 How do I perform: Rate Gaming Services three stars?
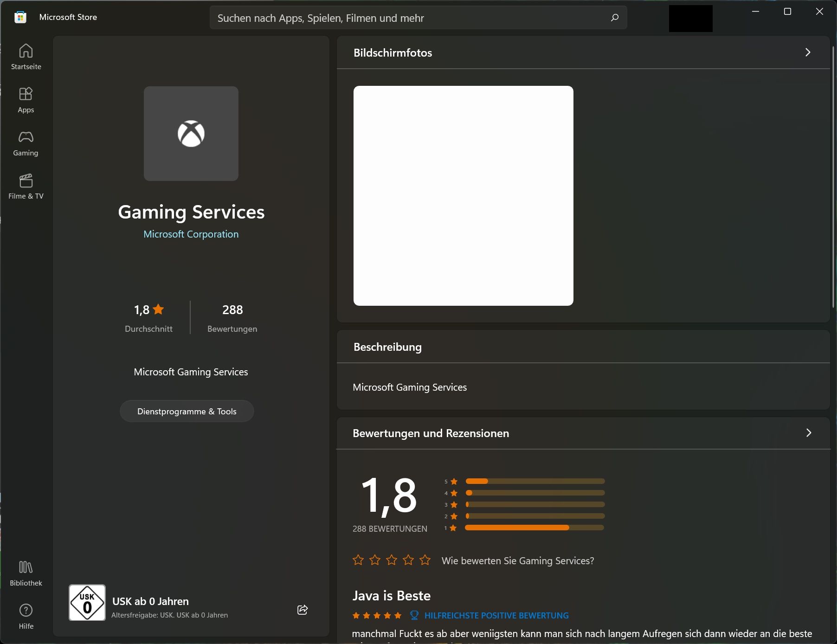tap(392, 560)
